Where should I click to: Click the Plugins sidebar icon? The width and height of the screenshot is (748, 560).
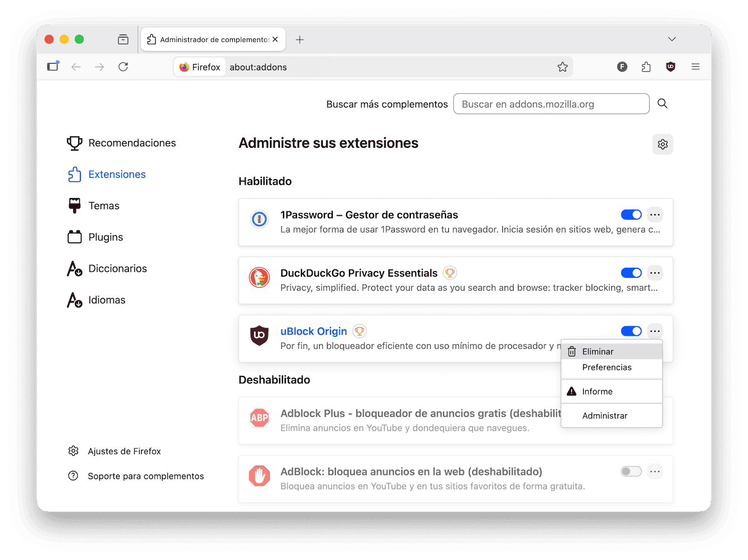tap(74, 237)
